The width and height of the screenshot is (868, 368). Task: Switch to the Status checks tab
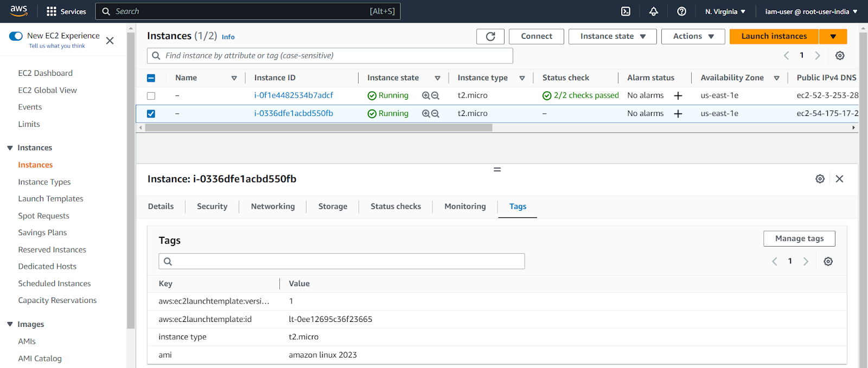point(395,206)
